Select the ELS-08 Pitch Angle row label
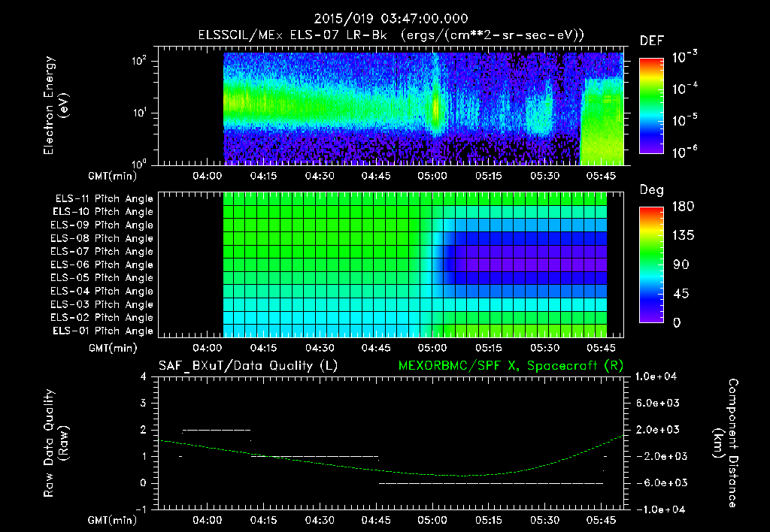This screenshot has height=532, width=770. click(x=102, y=238)
